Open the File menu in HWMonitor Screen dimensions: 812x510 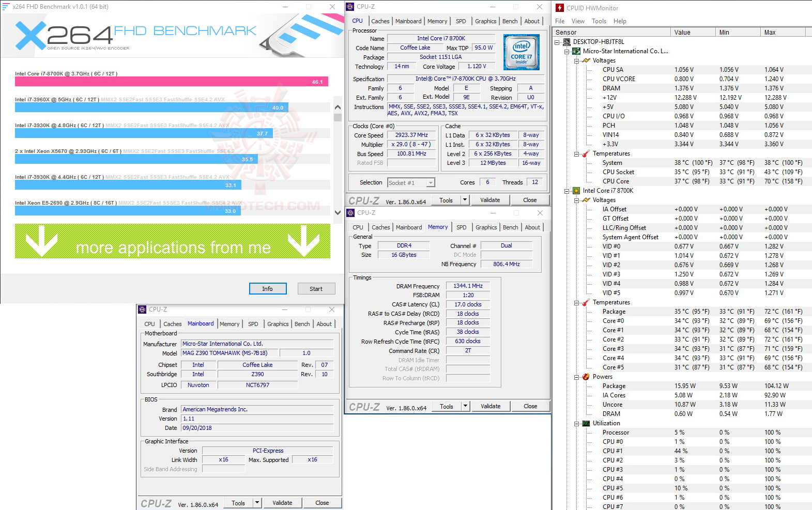pyautogui.click(x=560, y=21)
